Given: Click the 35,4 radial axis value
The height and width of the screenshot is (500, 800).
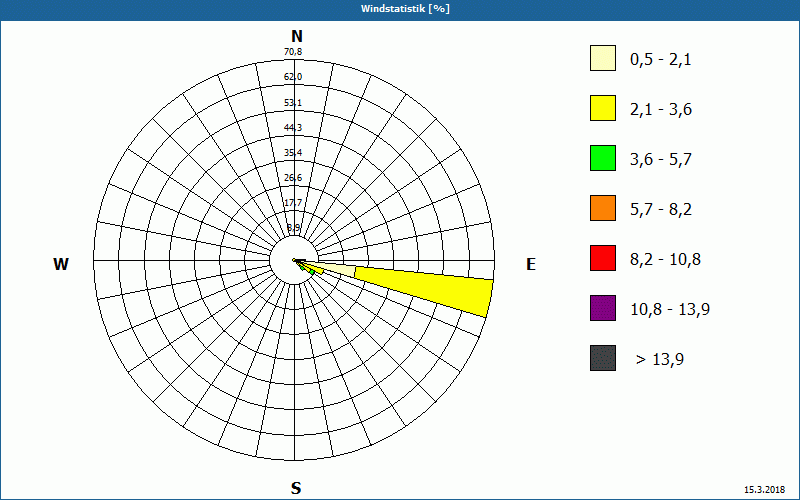Looking at the screenshot, I should [293, 153].
